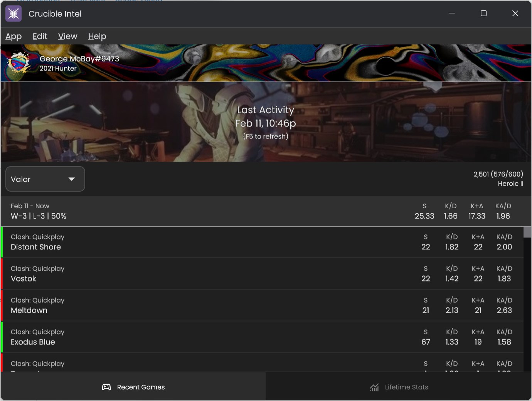532x401 pixels.
Task: Click the Feb 11 - Now session label
Action: pyautogui.click(x=30, y=206)
